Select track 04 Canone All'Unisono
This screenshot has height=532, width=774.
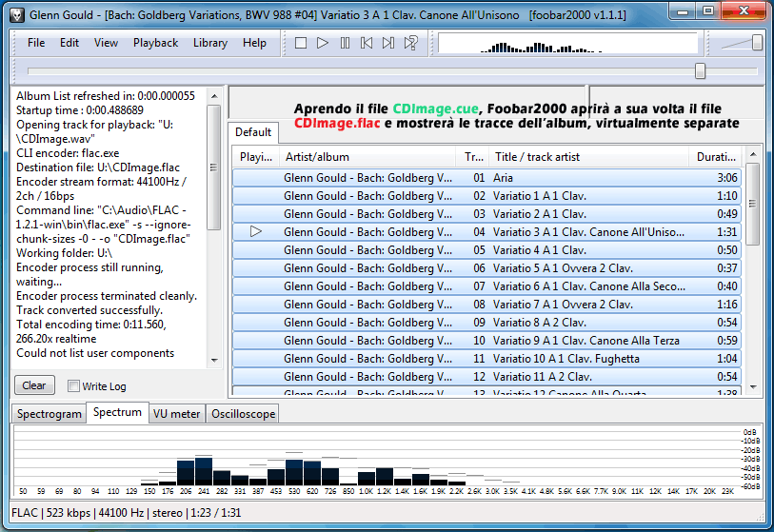pos(486,232)
